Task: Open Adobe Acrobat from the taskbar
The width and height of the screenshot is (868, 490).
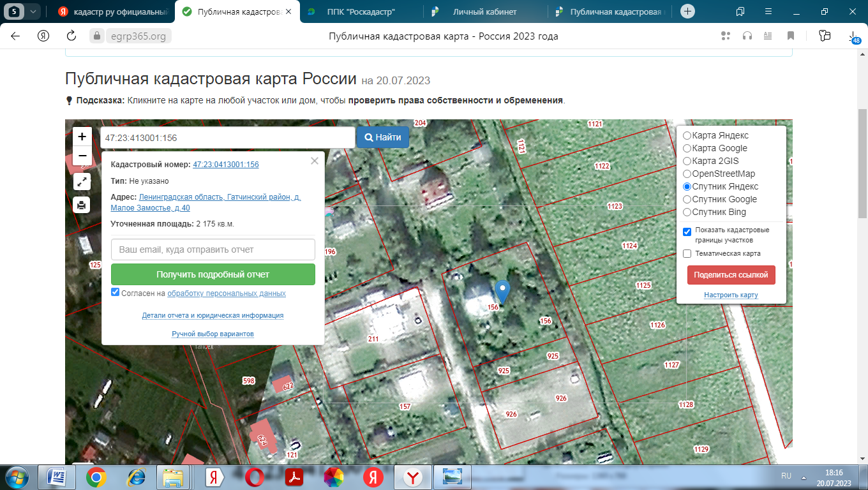Action: click(294, 477)
